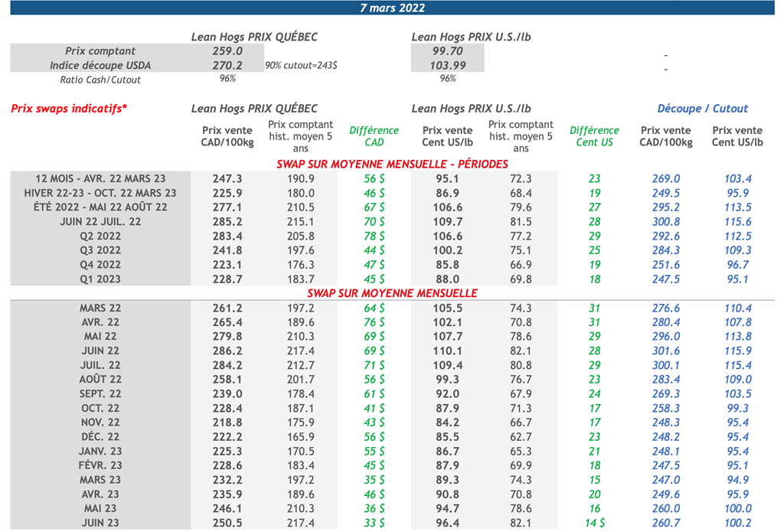Click the "Indice découpe USDA" label
The image size is (784, 532).
100,66
